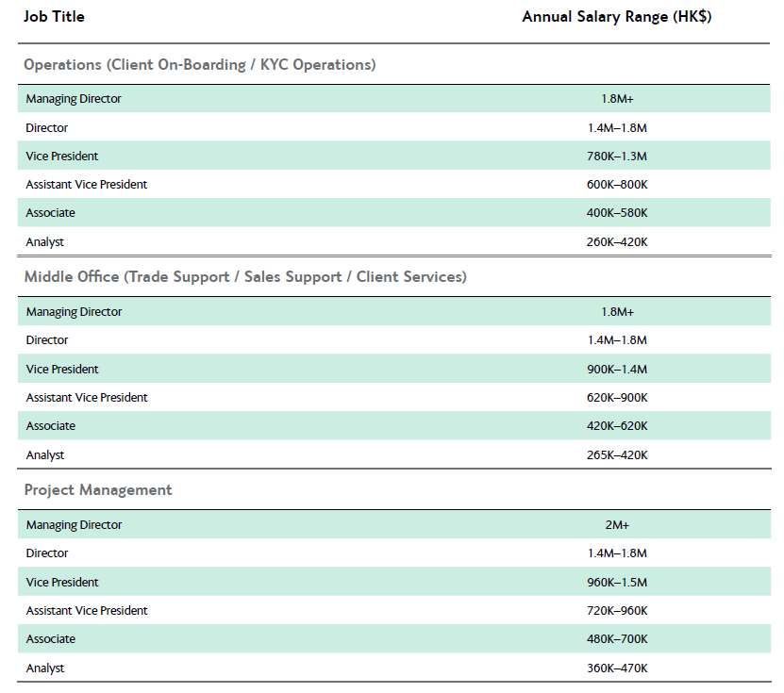Select the salary value "900K–1.4M"

617,370
